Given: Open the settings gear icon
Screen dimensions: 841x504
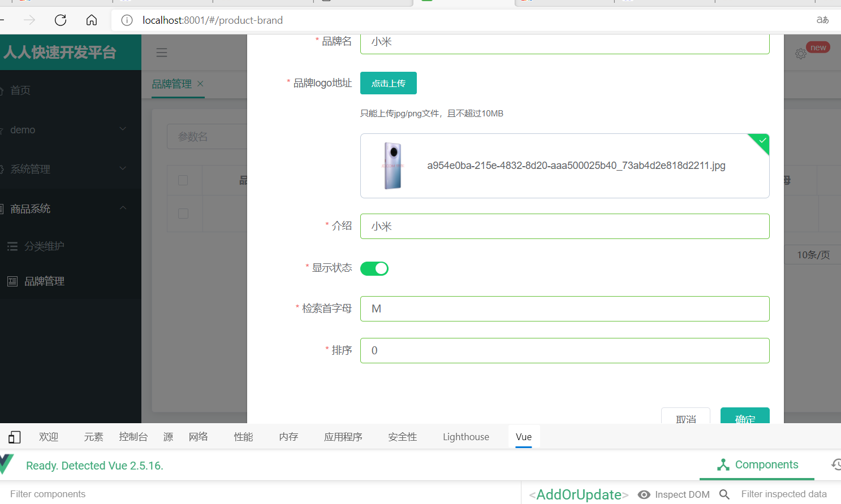Looking at the screenshot, I should (801, 54).
